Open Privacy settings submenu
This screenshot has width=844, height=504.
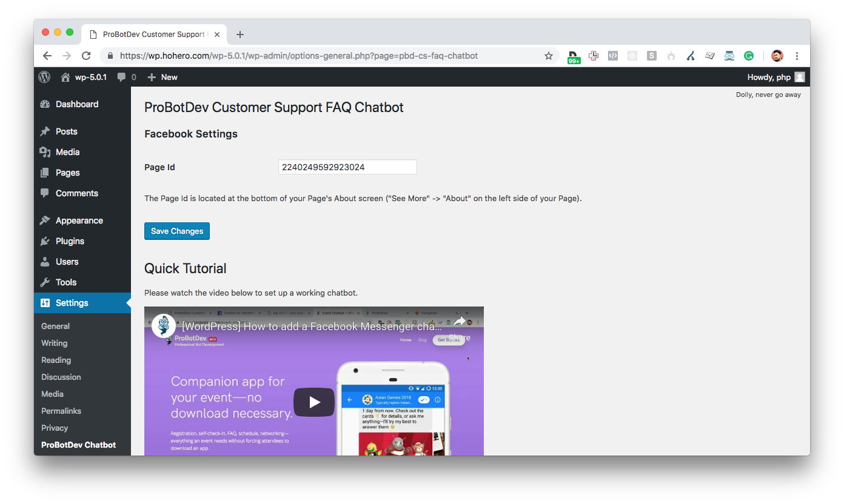tap(55, 428)
